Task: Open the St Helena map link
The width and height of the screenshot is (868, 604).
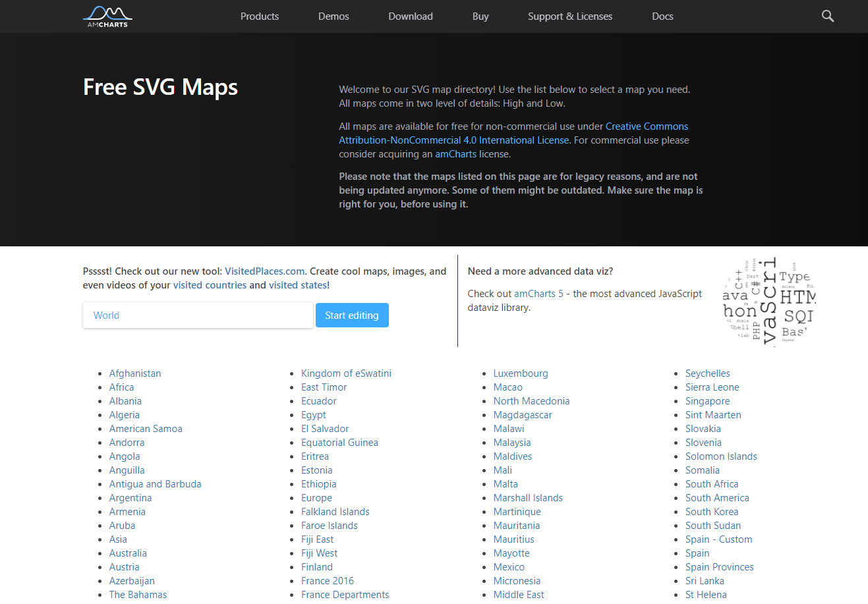Action: [706, 595]
